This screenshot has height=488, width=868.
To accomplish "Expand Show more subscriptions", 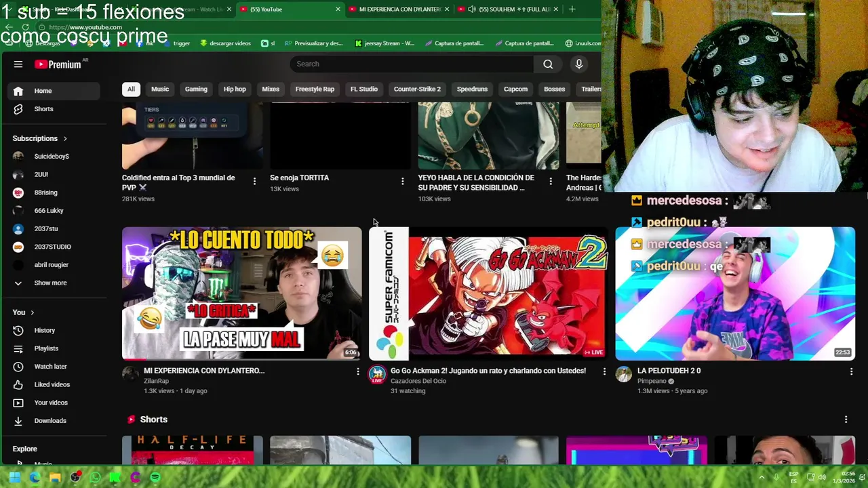I will [52, 283].
